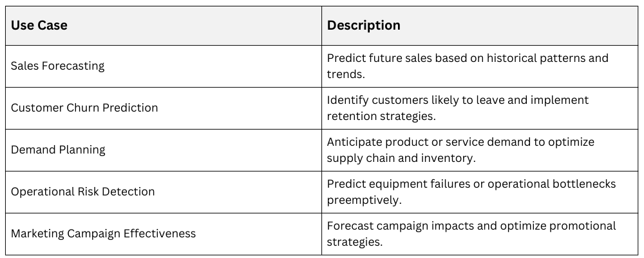Screen dimensions: 644x258
Task: Select the "Customer Churn Prediction" cell
Action: (x=84, y=108)
